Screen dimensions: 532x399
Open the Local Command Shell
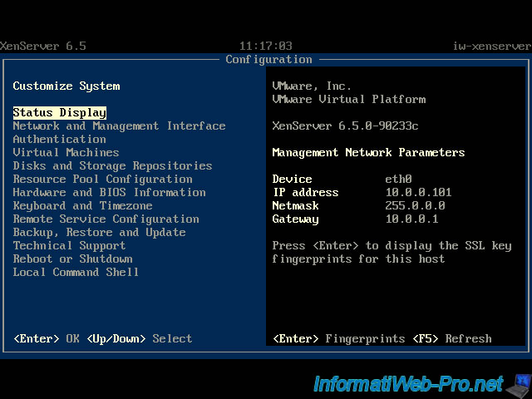point(76,272)
